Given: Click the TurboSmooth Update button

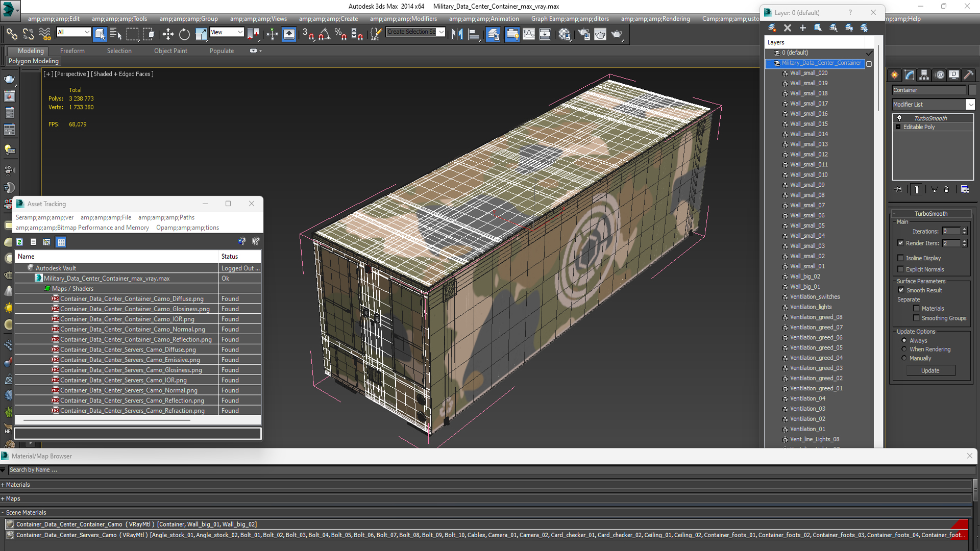Looking at the screenshot, I should (x=930, y=370).
